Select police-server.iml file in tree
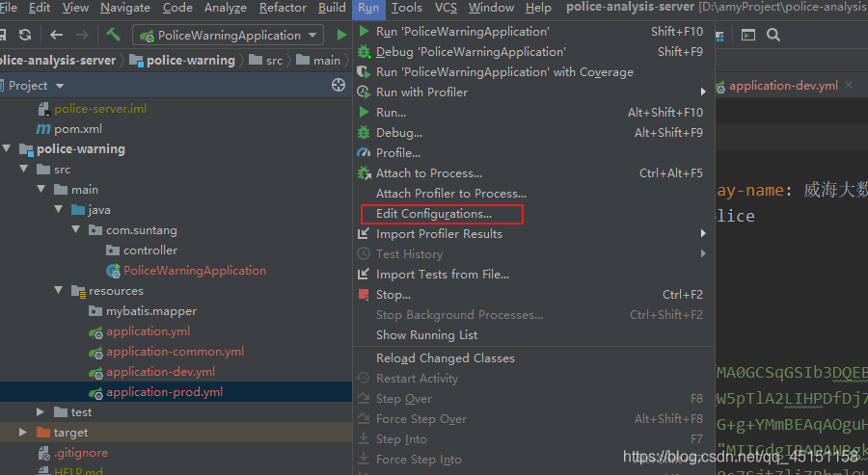The image size is (868, 475). point(100,109)
